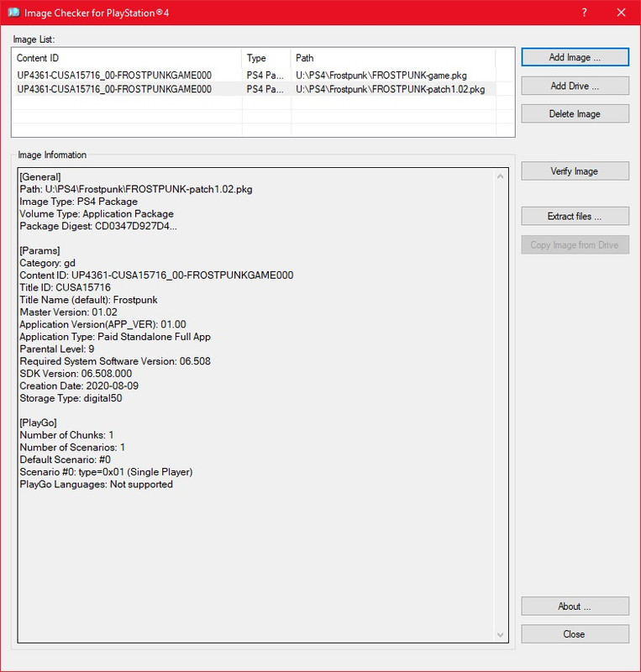Screen dimensions: 641x672
Task: Click the Content ID line in Params section
Action: point(156,276)
